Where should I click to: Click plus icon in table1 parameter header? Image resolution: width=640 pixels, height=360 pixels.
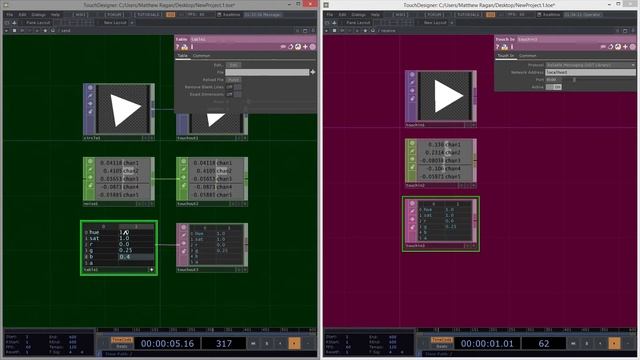[305, 47]
